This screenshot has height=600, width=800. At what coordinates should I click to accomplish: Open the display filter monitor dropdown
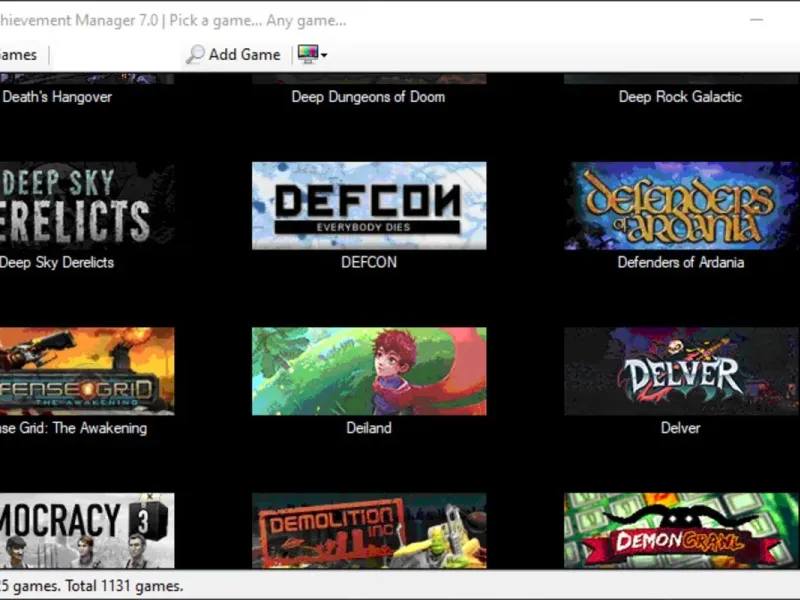point(312,54)
